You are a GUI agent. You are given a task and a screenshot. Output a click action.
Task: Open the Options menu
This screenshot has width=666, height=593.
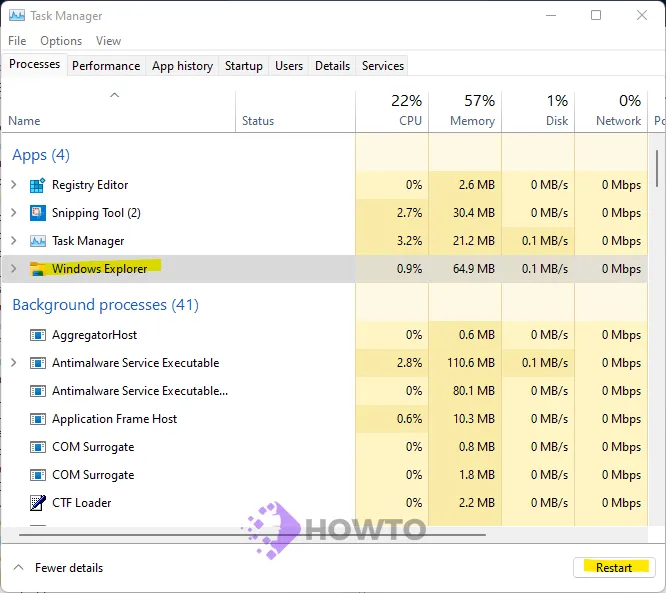(x=61, y=41)
